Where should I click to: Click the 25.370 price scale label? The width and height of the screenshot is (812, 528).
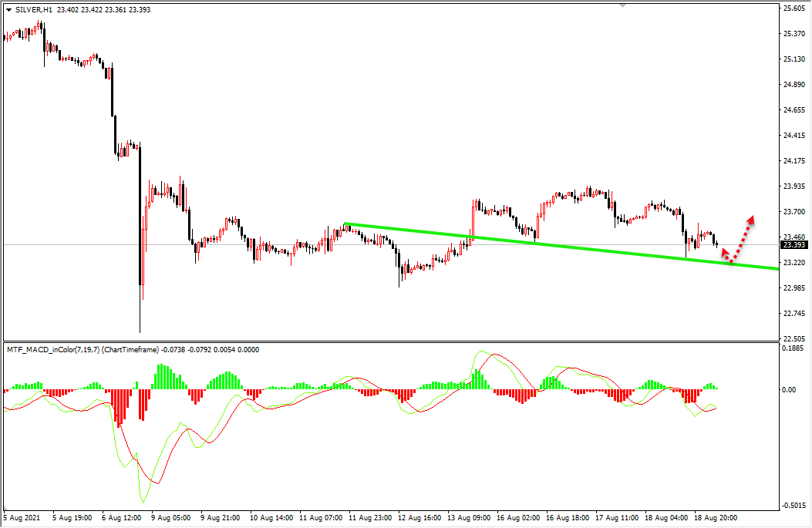(x=794, y=34)
